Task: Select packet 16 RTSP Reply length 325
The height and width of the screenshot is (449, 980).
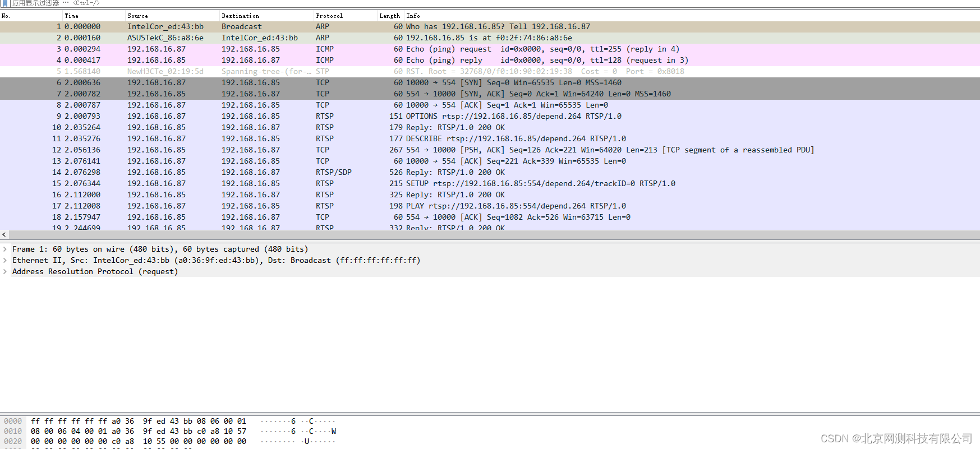Action: (490, 195)
